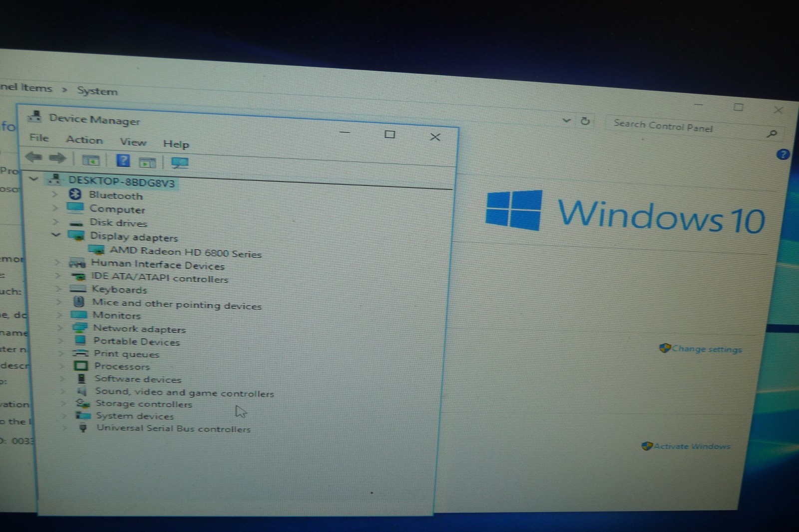This screenshot has width=799, height=532.
Task: Expand the Computer node
Action: [55, 207]
